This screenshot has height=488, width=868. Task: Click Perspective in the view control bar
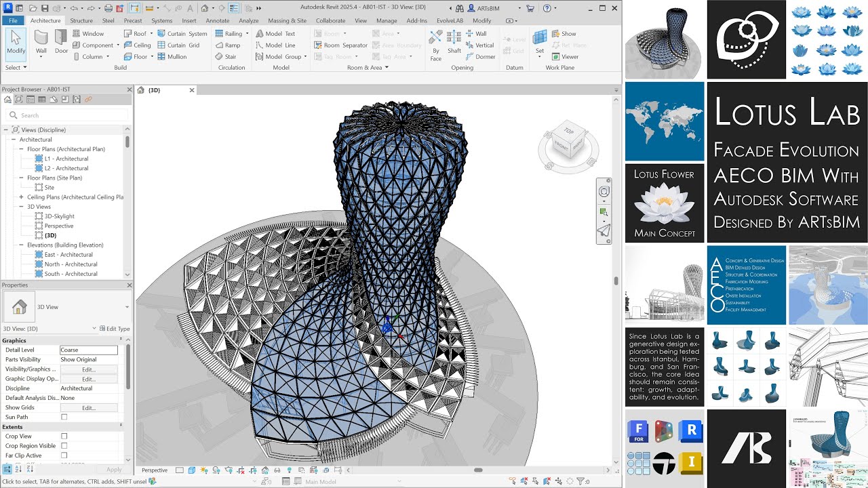point(155,470)
